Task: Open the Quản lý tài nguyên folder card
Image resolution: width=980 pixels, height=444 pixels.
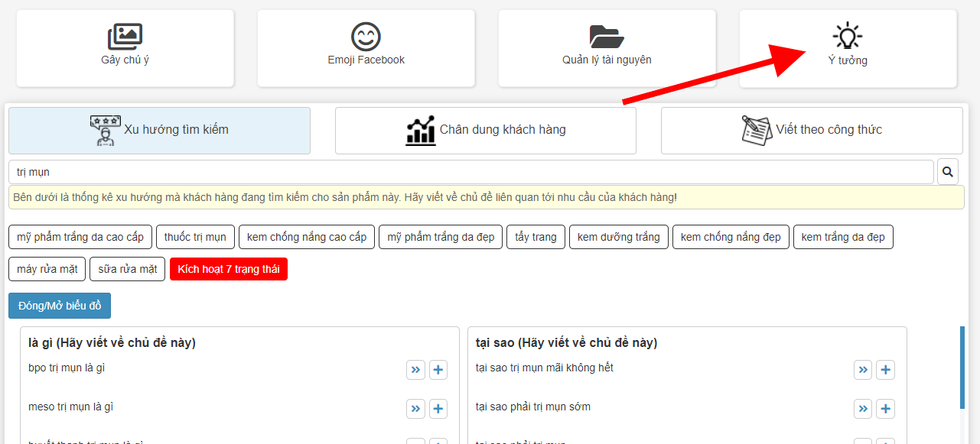Action: pos(607,48)
